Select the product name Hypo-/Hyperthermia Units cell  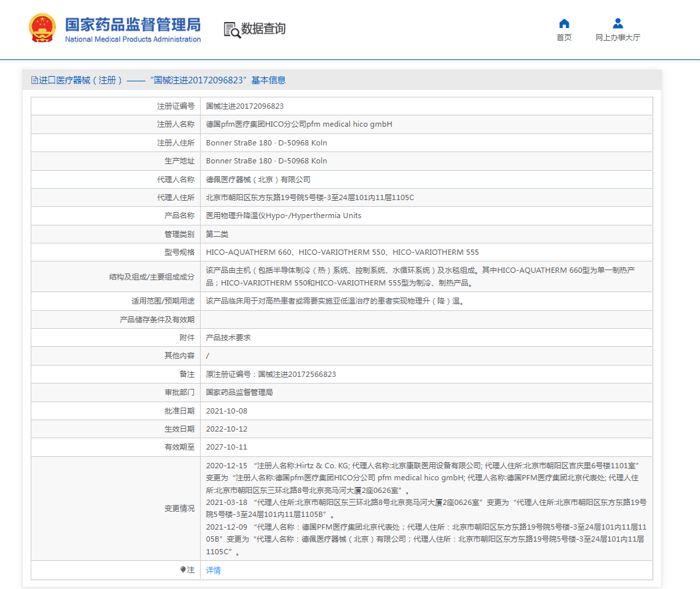283,215
